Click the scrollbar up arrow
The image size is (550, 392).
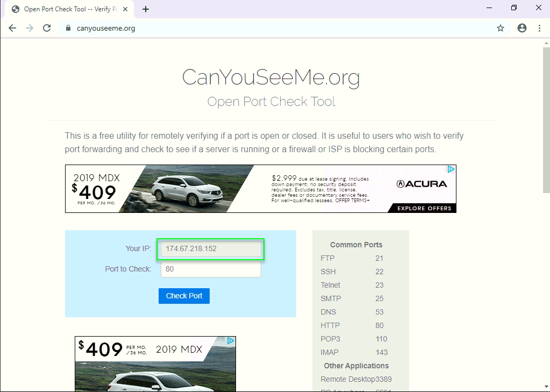point(546,43)
